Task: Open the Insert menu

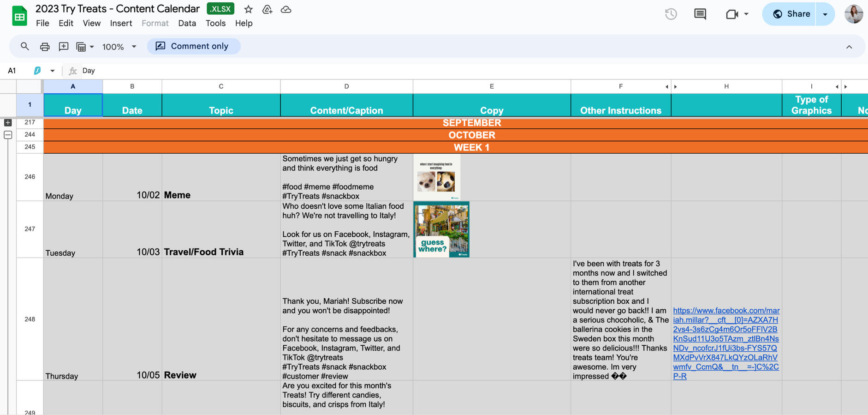Action: 121,23
